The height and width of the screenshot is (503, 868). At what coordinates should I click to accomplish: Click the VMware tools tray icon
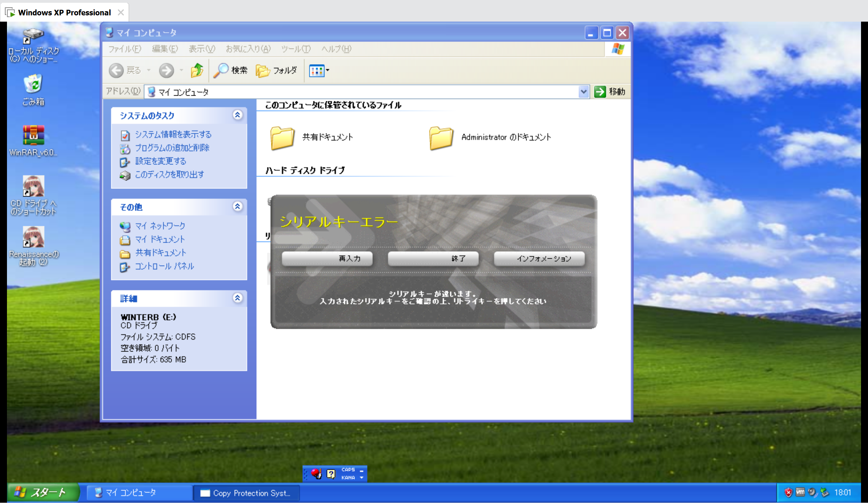pos(800,493)
